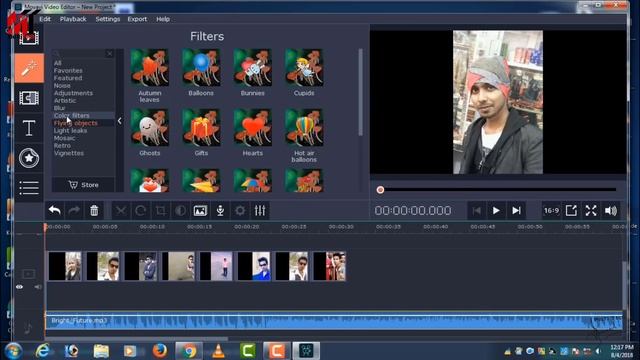The height and width of the screenshot is (360, 640).
Task: Select the Flying objects category
Action: [x=76, y=123]
